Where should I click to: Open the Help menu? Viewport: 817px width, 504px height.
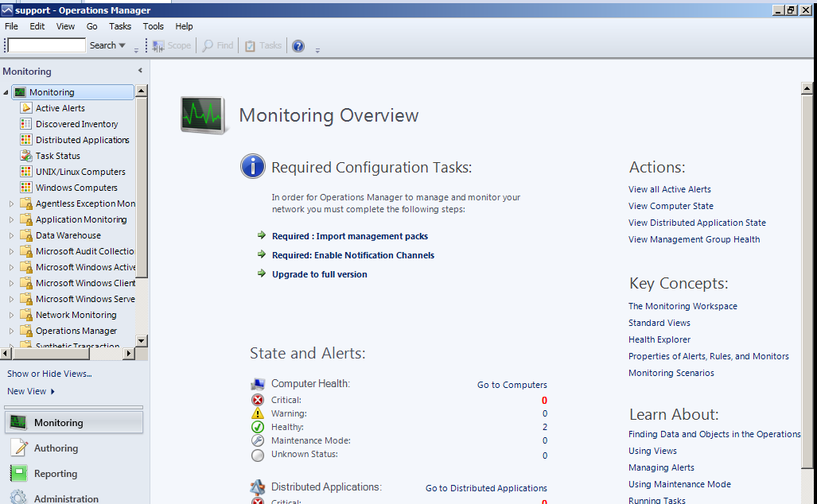click(184, 26)
